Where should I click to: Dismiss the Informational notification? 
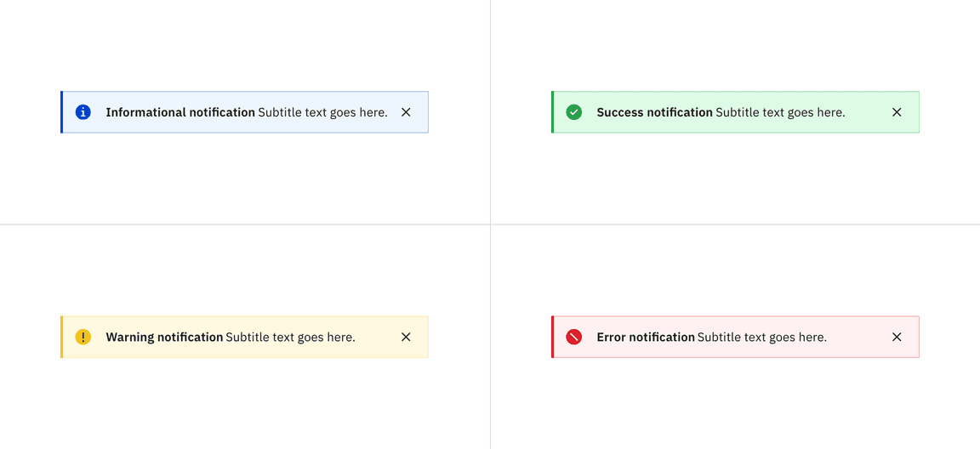click(x=406, y=112)
